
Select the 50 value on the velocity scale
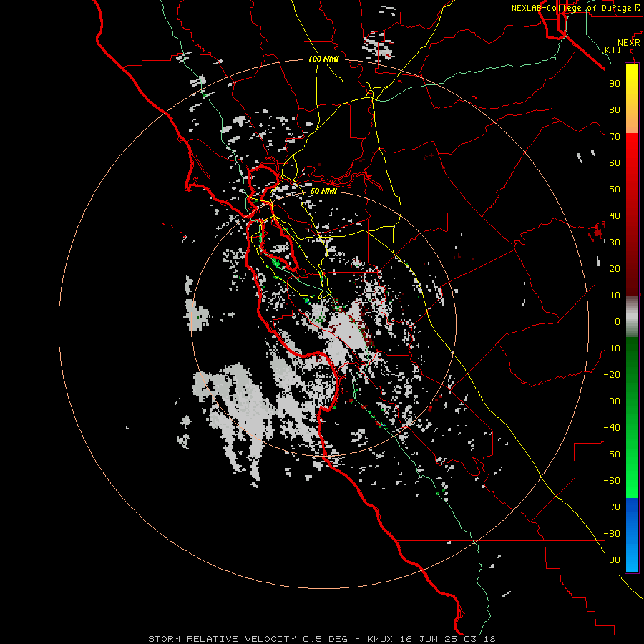point(615,190)
